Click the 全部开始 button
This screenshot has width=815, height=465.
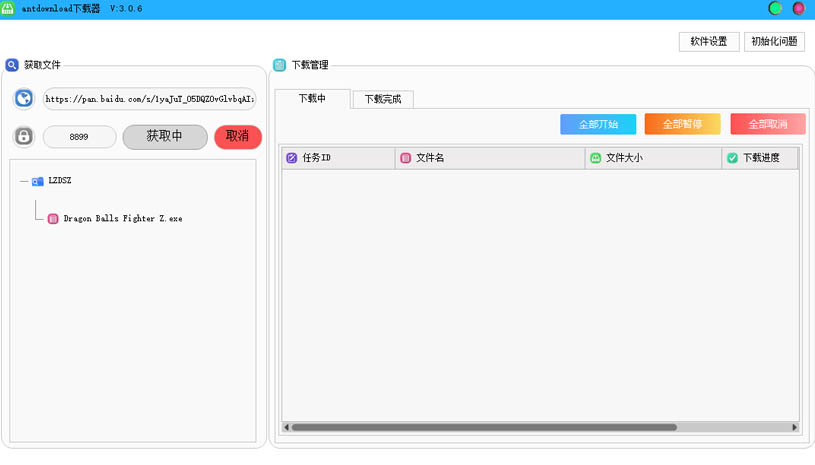point(598,125)
